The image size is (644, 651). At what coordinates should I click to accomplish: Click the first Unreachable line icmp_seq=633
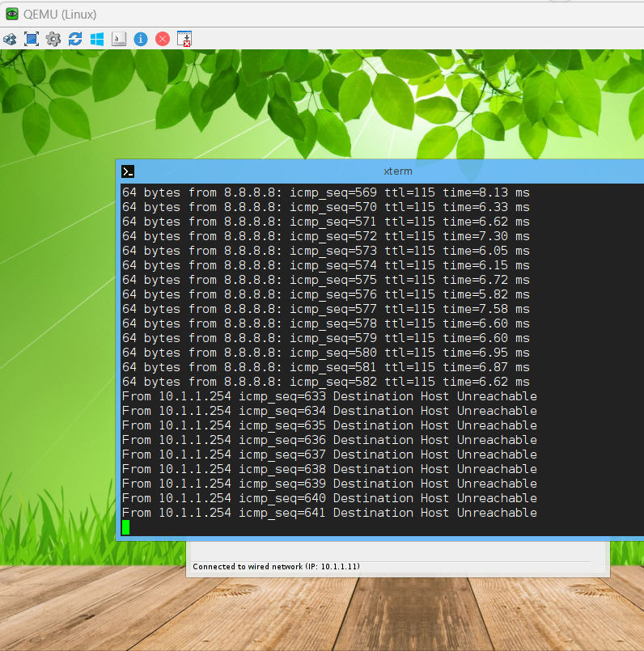coord(329,396)
